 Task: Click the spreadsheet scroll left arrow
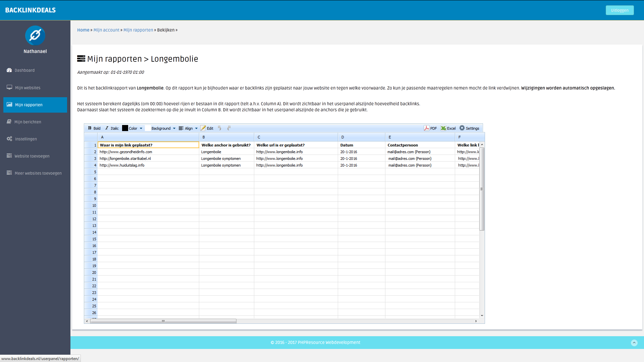[x=87, y=321]
